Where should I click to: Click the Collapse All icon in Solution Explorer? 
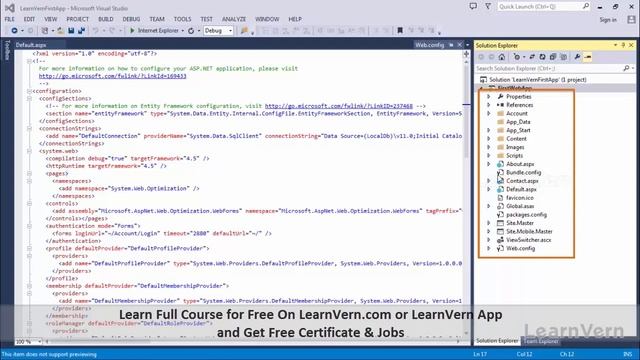[x=553, y=57]
